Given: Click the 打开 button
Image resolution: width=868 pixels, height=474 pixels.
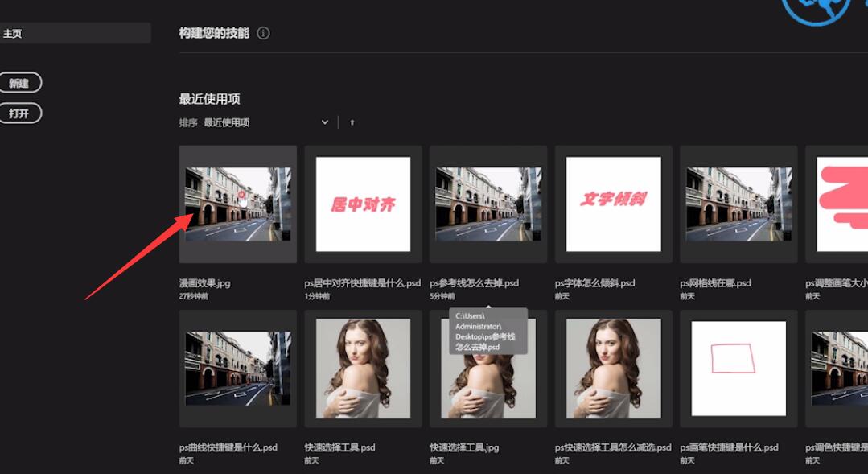Looking at the screenshot, I should point(20,113).
